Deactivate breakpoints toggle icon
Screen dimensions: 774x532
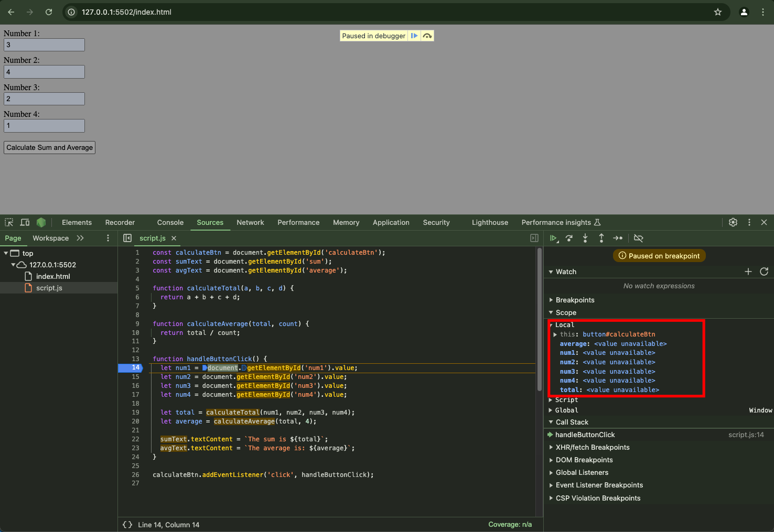pos(638,238)
